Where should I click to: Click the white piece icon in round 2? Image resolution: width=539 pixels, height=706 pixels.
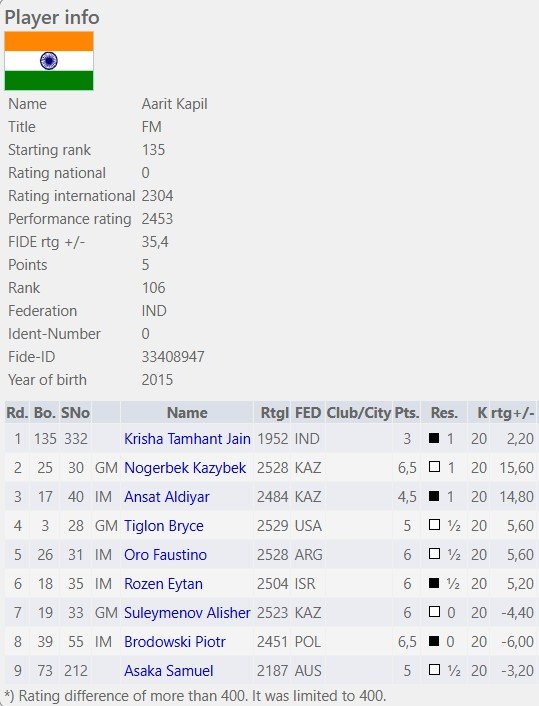(x=434, y=466)
